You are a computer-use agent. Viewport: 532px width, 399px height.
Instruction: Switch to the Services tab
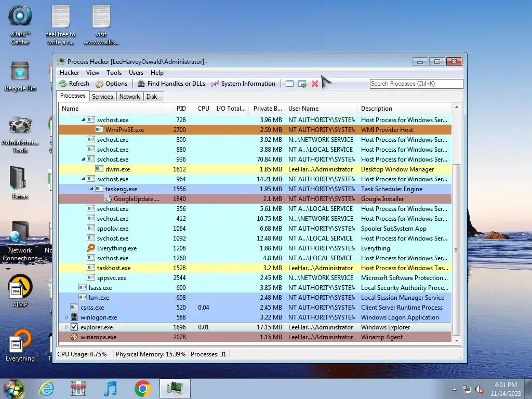[102, 97]
